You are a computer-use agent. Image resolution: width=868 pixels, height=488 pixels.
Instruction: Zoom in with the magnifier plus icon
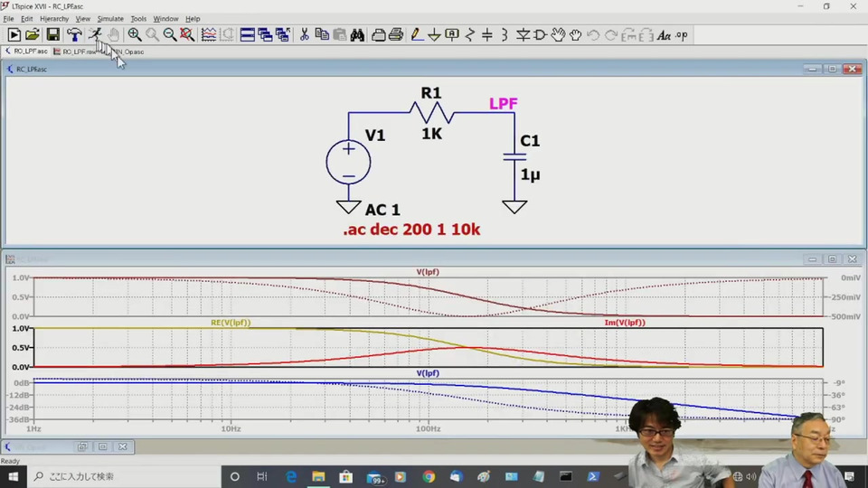(x=135, y=35)
